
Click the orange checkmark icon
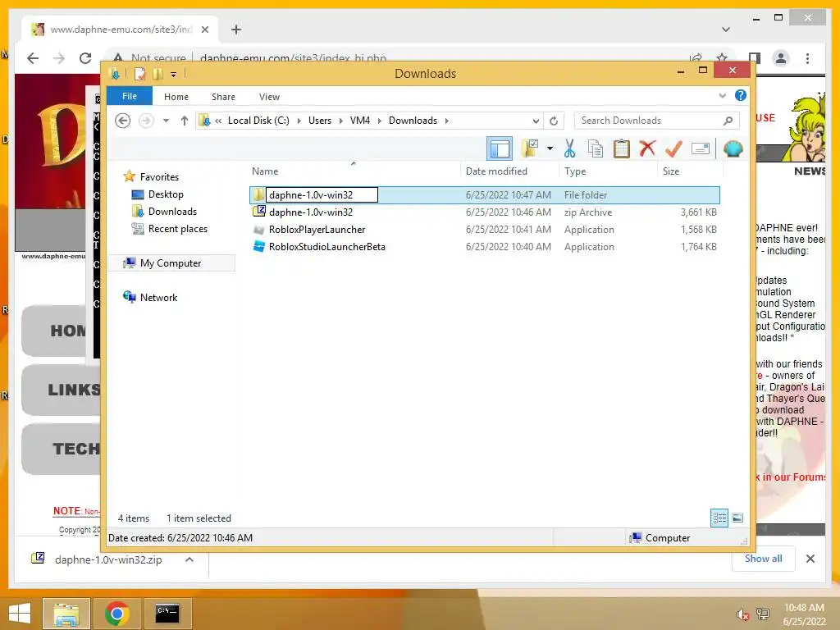point(673,148)
